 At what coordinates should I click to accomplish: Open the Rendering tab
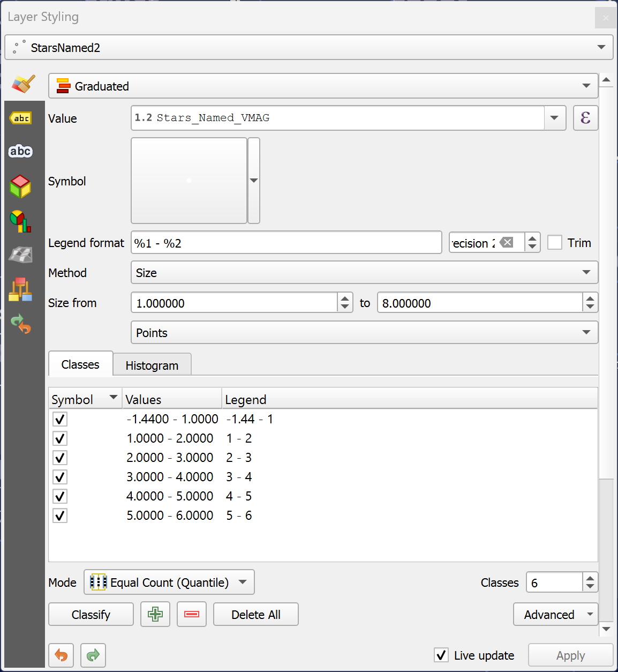[21, 255]
